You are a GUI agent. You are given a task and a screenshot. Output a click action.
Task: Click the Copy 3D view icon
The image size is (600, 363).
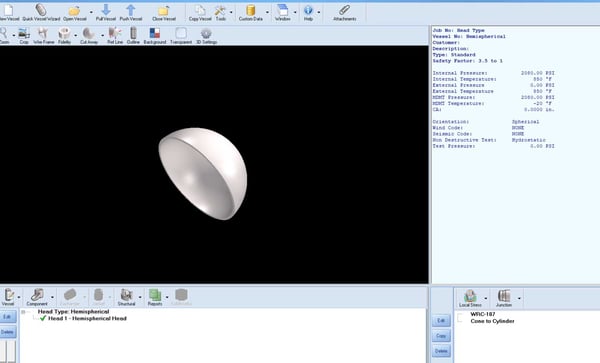24,35
